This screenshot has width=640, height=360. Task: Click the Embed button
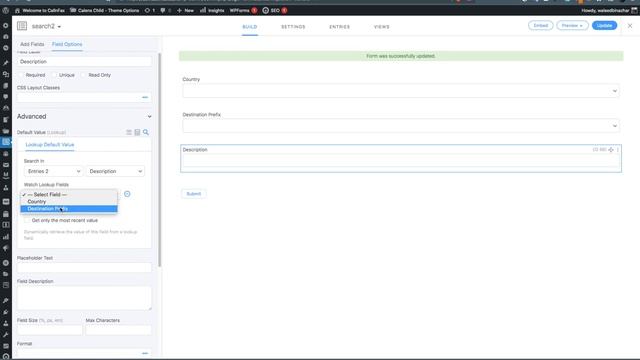click(540, 25)
